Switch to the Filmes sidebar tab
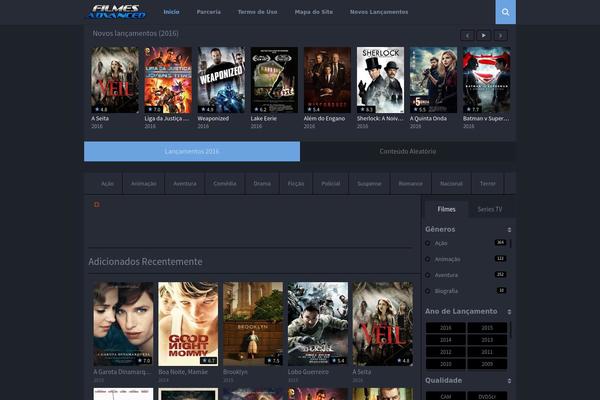600x400 pixels. [x=446, y=209]
